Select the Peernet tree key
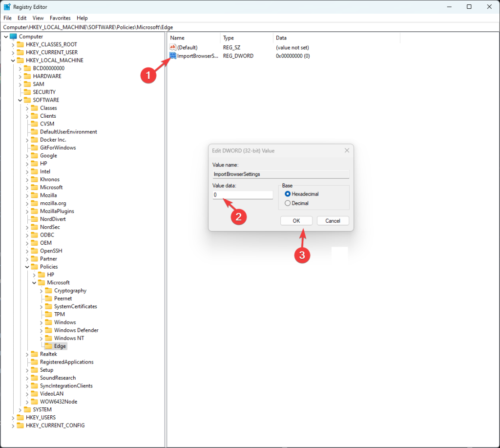 [x=63, y=299]
